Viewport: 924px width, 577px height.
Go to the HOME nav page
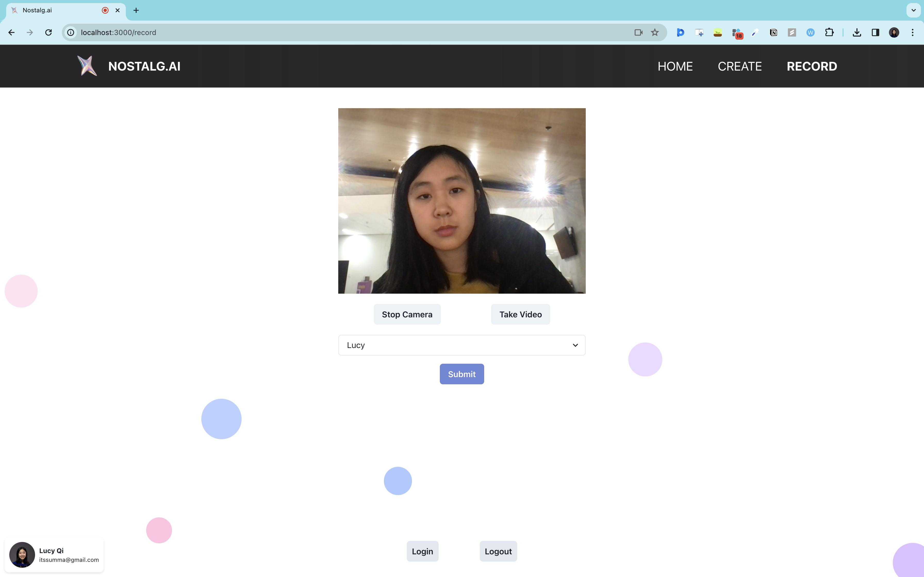click(x=675, y=66)
